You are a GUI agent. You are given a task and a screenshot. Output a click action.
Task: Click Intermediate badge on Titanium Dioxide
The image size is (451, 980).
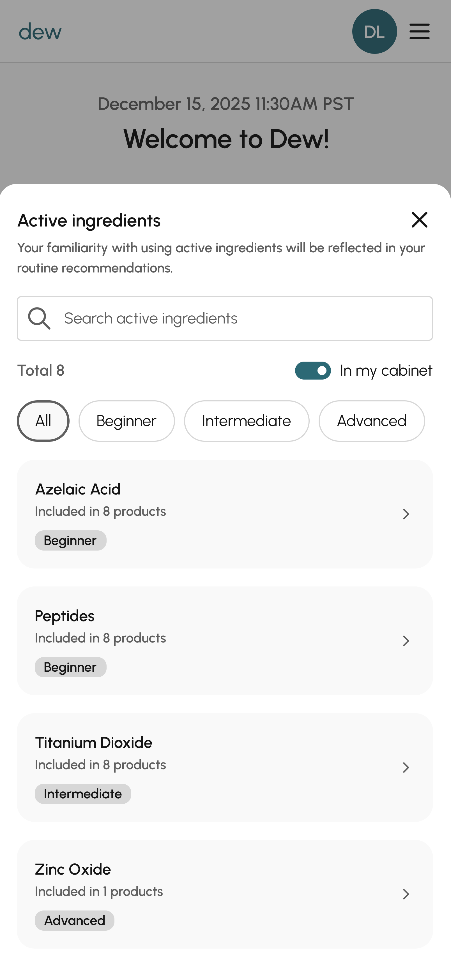(82, 794)
